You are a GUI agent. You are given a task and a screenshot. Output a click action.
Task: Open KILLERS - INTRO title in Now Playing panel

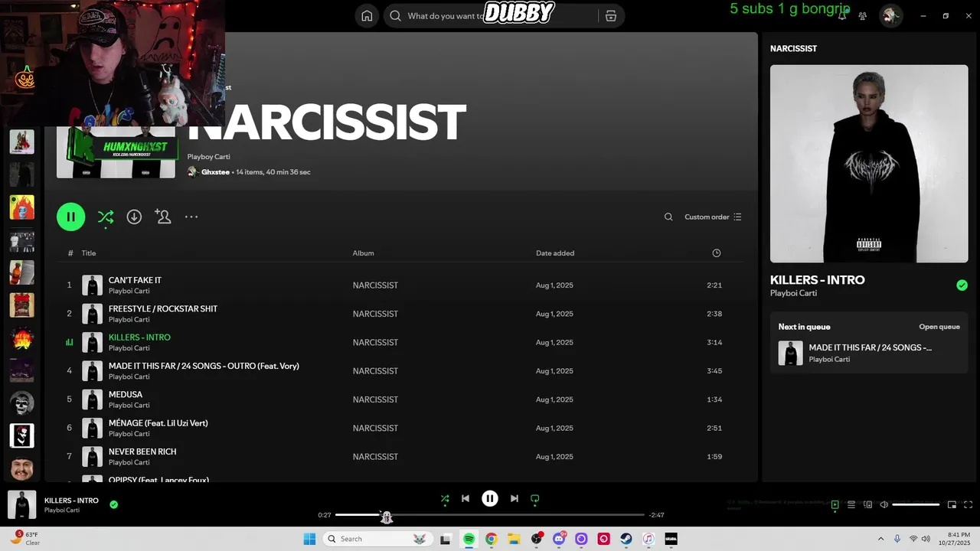click(817, 280)
